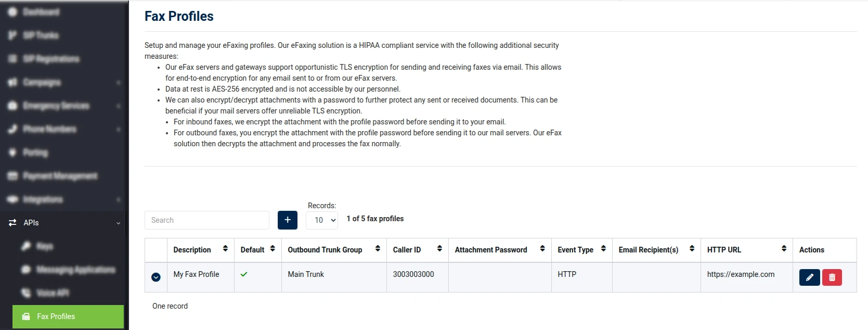Click the HTTP URL header text
The height and width of the screenshot is (330, 868).
724,250
